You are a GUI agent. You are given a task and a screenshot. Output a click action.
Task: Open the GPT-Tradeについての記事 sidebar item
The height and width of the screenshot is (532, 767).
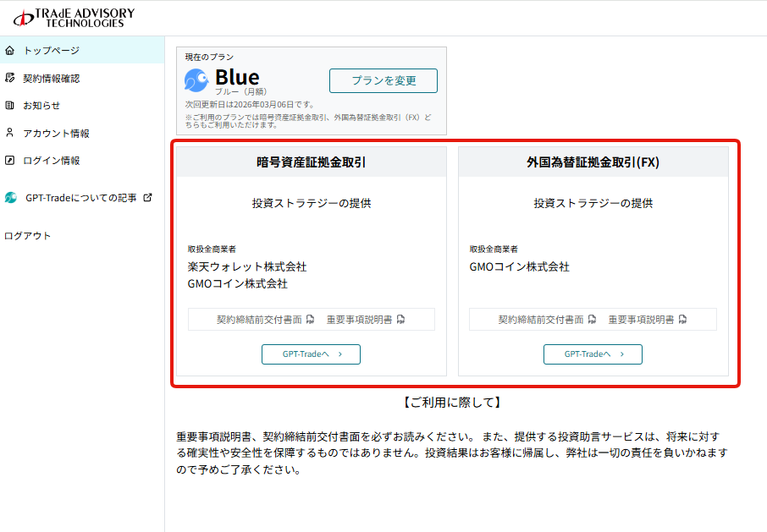tap(80, 198)
